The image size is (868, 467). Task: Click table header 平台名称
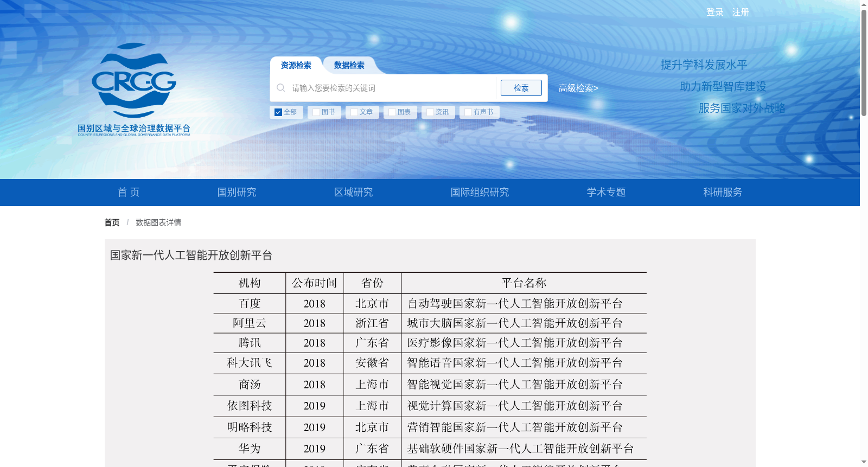pyautogui.click(x=524, y=283)
